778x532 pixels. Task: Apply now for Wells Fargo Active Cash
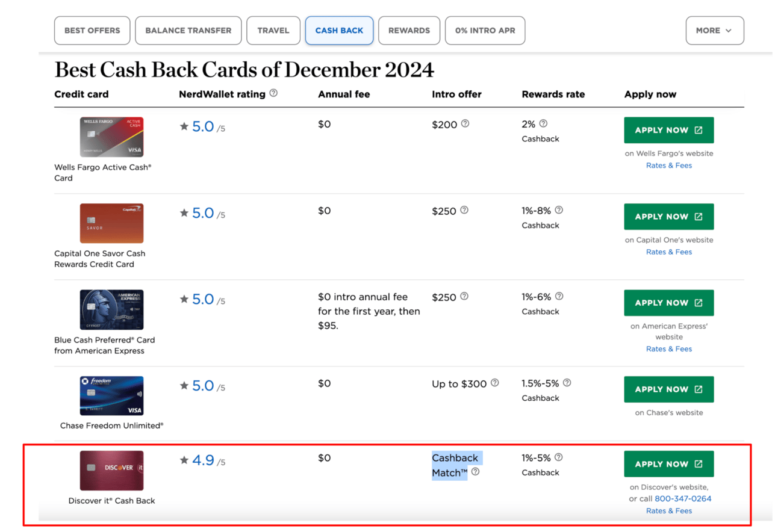[x=669, y=130]
